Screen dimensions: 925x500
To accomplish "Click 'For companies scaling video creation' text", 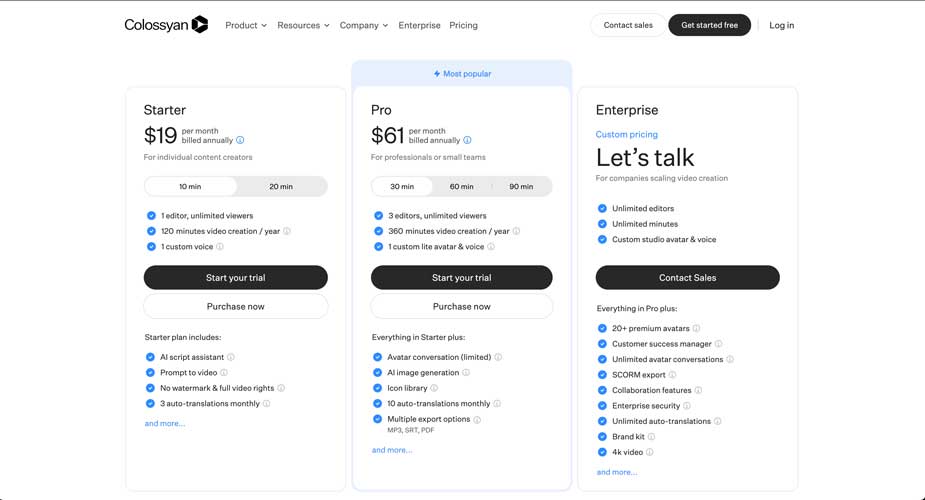I will (662, 178).
